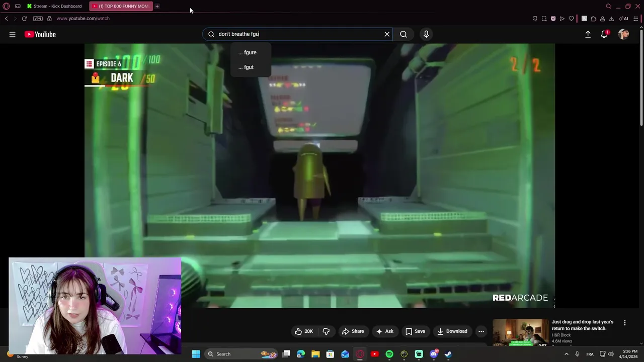Toggle the system tray microphone icon
The width and height of the screenshot is (644, 362).
click(577, 354)
